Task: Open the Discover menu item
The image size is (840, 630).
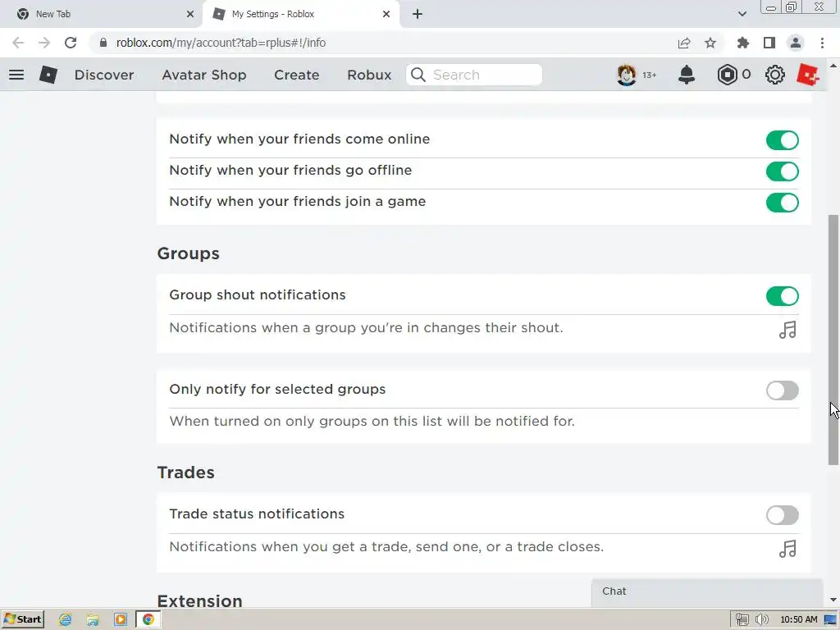Action: 104,75
